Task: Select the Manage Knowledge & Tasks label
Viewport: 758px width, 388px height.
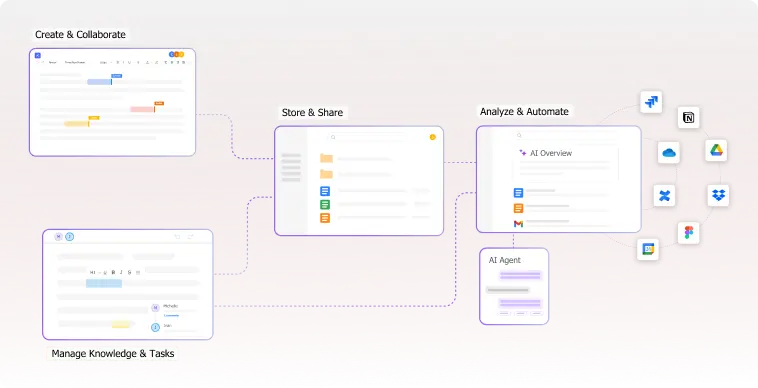Action: tap(113, 354)
